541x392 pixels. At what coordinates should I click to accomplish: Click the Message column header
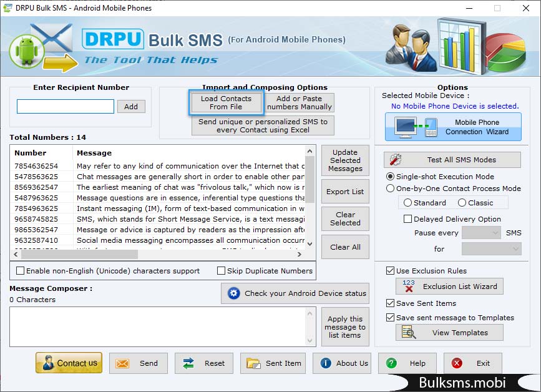(x=189, y=153)
